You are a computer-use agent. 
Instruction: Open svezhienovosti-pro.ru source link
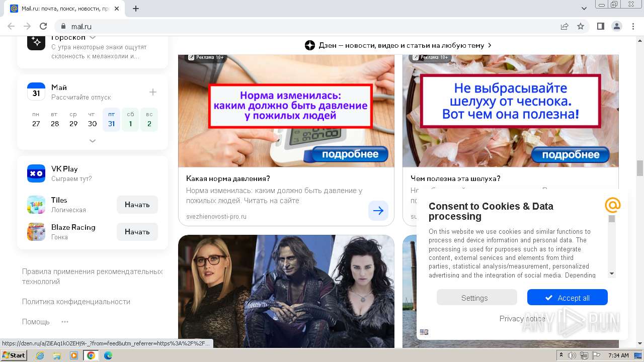pos(216,217)
